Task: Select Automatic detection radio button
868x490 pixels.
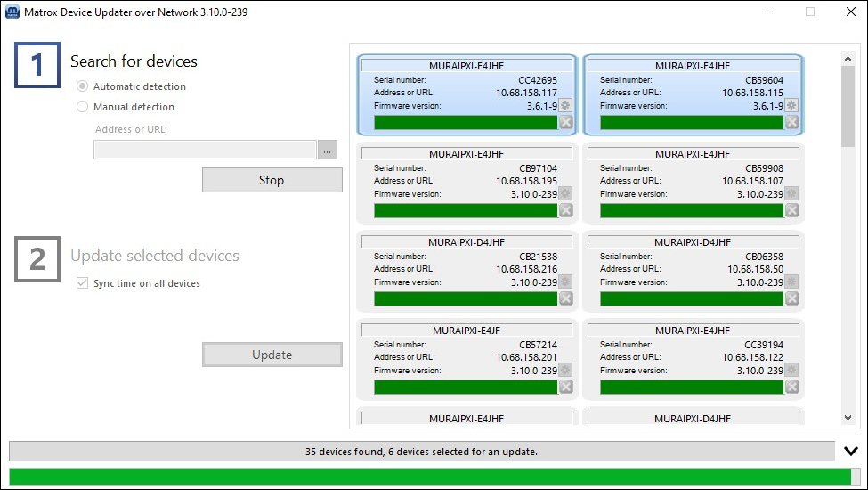Action: coord(83,86)
